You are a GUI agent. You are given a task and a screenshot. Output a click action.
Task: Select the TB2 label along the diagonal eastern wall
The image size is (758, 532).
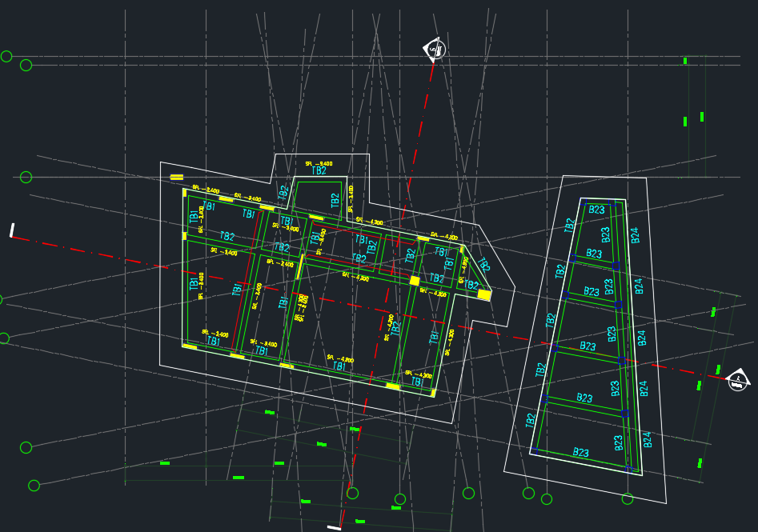point(484,264)
